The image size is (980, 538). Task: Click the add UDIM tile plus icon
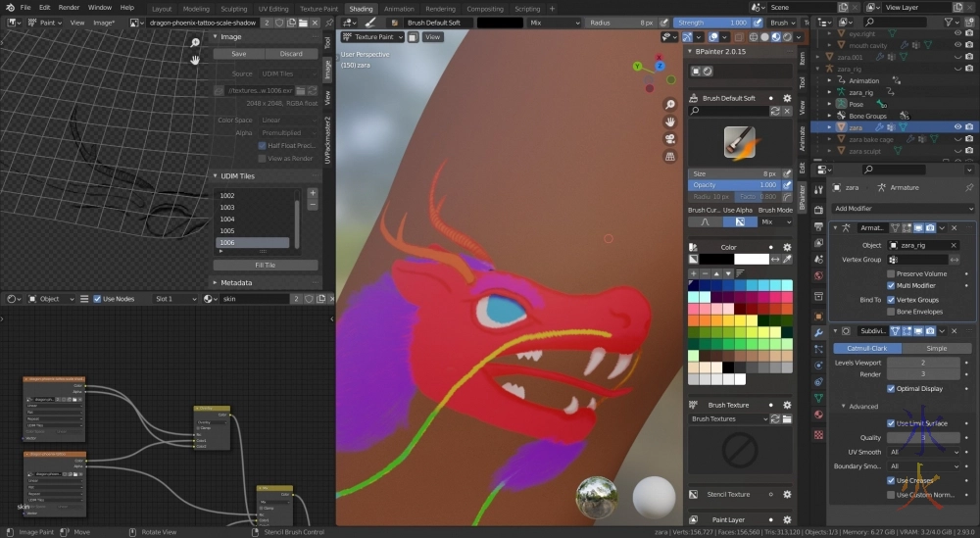pos(313,194)
